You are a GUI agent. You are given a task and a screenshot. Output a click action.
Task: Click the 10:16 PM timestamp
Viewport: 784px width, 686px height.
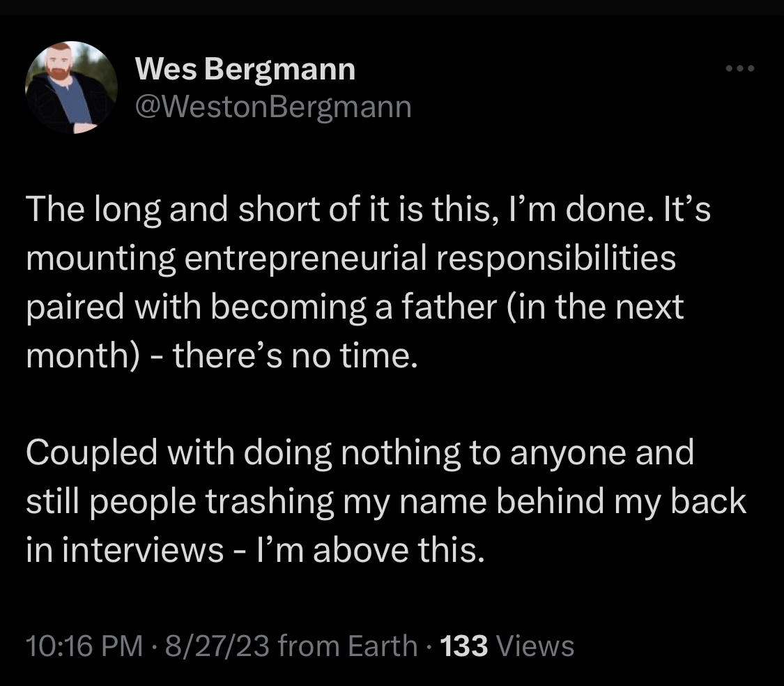[84, 646]
